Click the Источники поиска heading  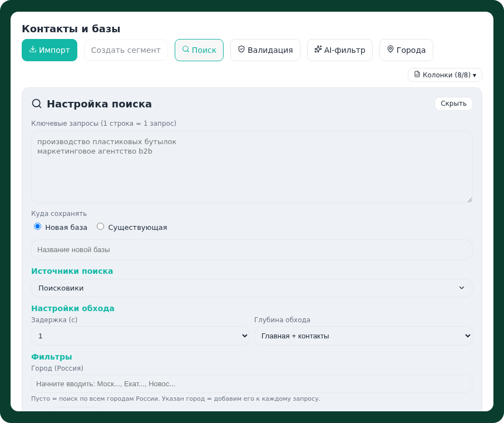tap(72, 271)
